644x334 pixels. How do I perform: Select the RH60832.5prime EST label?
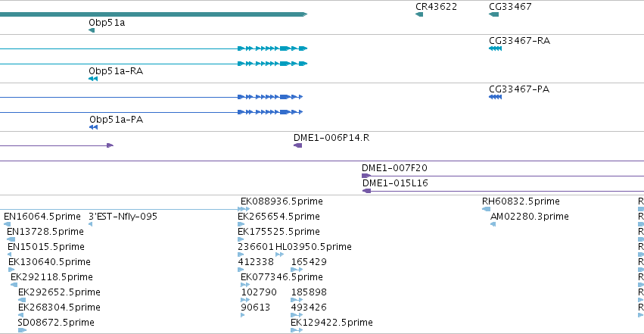(521, 201)
